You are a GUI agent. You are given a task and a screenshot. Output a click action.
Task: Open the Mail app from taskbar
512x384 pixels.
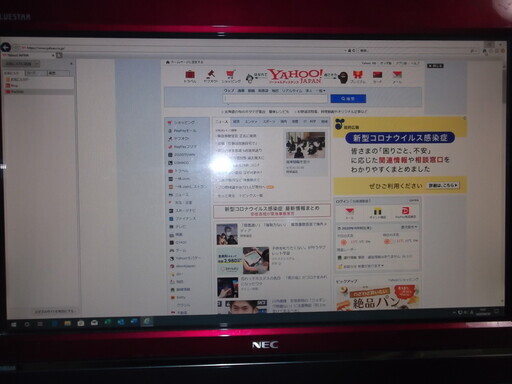pyautogui.click(x=94, y=323)
